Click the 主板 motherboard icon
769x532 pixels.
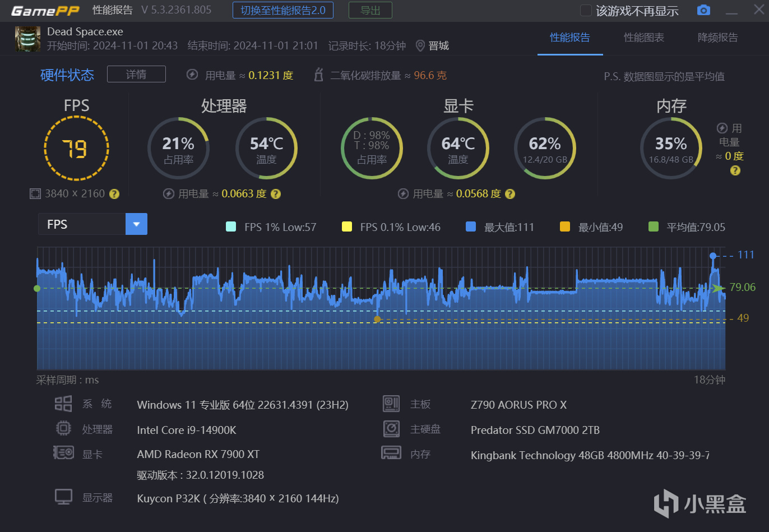click(x=391, y=404)
